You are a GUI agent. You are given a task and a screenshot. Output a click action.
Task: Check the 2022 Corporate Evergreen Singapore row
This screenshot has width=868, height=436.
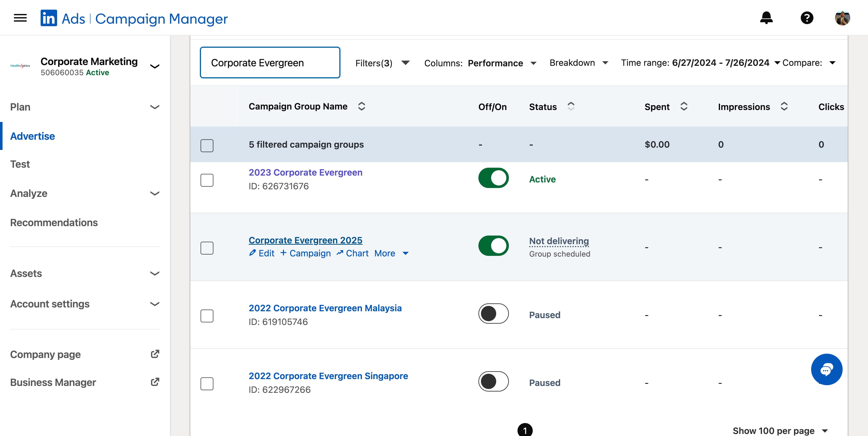(207, 383)
